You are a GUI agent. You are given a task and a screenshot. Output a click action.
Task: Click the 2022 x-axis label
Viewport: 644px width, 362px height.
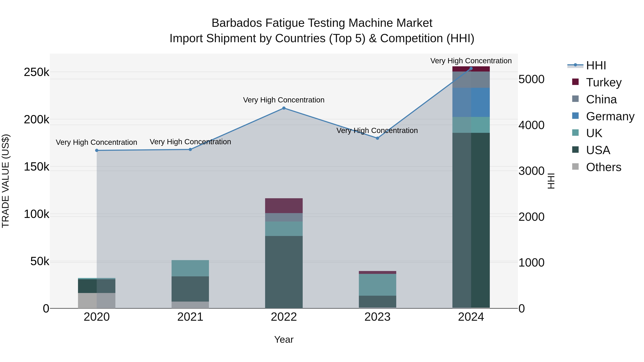[284, 317]
